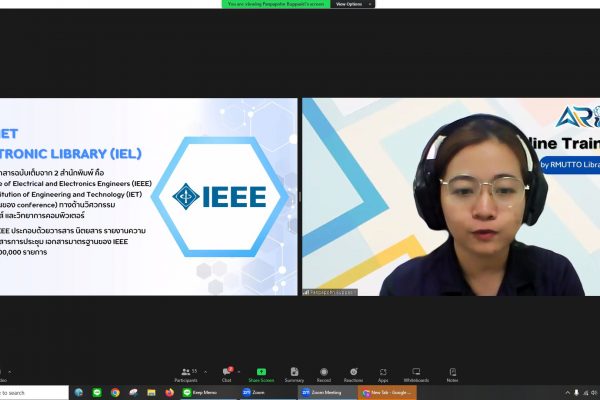The image size is (600, 400).
Task: Click 'ELECTRONIC LIBRARY (IEL)' slide heading
Action: click(71, 153)
